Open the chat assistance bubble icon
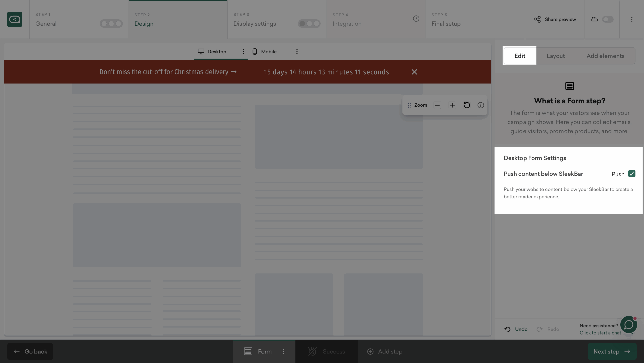644x363 pixels. point(629,325)
